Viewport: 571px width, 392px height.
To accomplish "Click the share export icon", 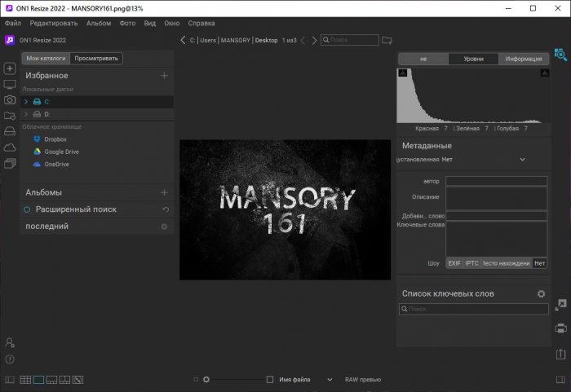I will click(561, 354).
